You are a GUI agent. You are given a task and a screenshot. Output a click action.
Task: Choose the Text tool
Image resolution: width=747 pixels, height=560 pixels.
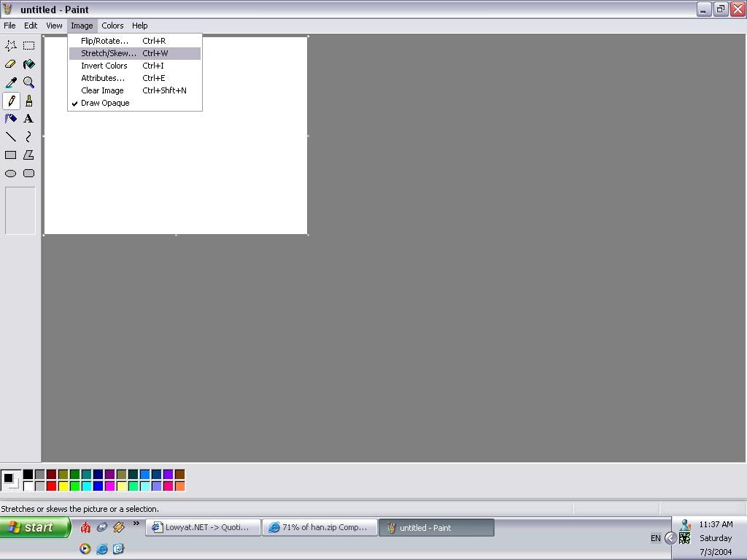click(x=28, y=119)
